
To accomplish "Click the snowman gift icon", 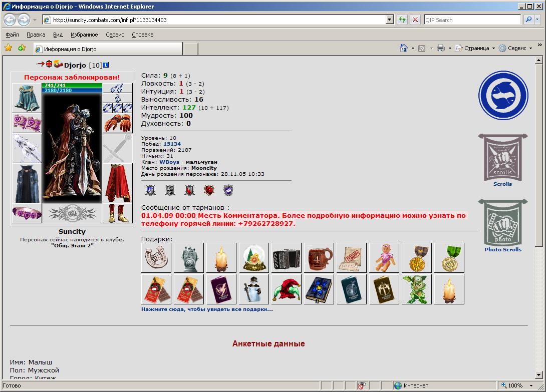I will (x=254, y=289).
